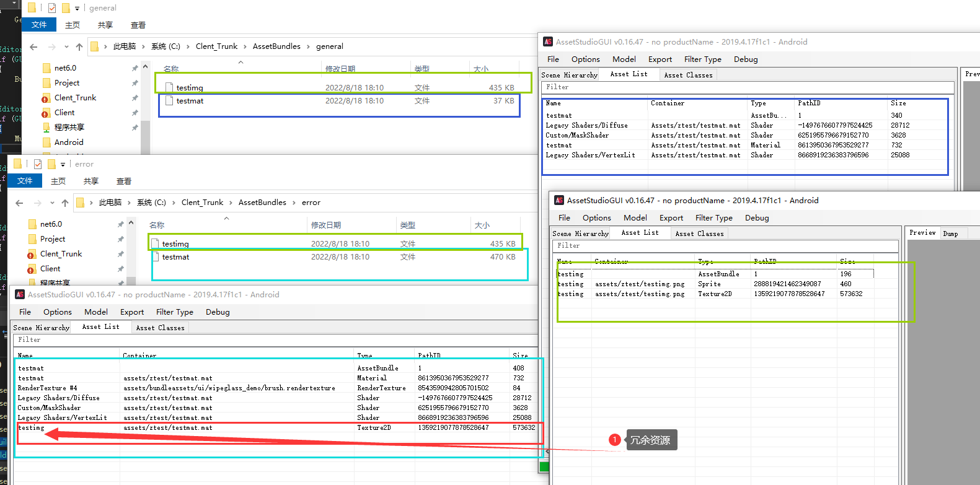The image size is (980, 485).
Task: Switch to the Dump tab
Action: point(950,234)
